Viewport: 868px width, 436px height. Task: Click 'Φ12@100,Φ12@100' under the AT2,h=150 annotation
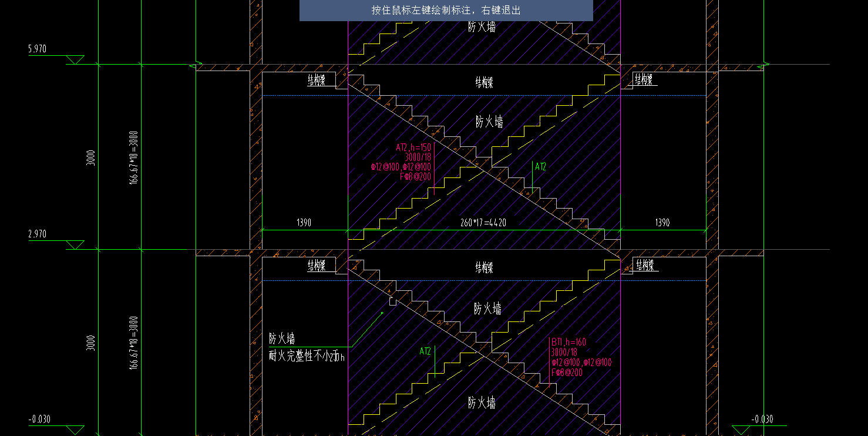coord(401,167)
